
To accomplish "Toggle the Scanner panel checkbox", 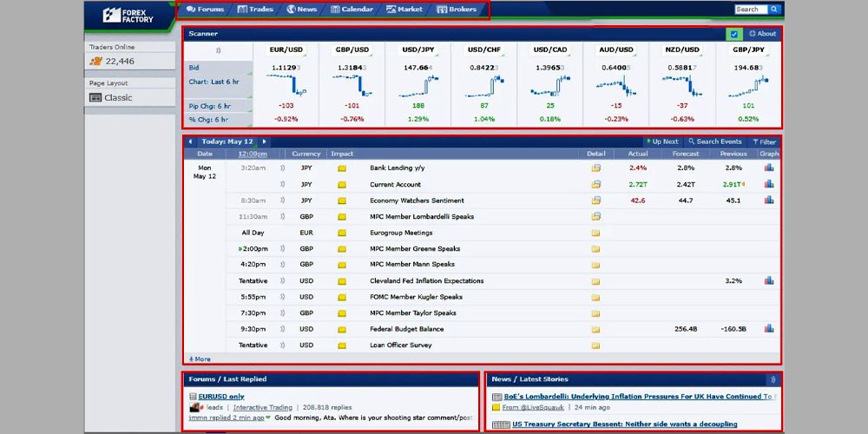I will [734, 35].
